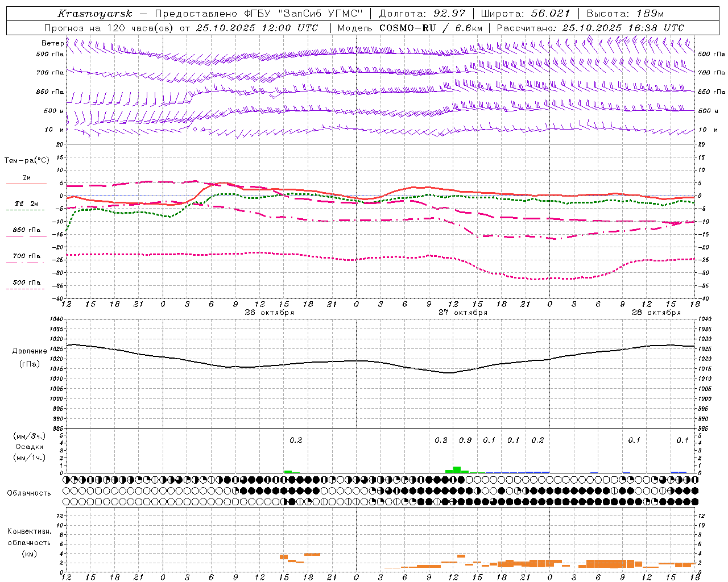Click the 'Высота: 189м' header field
Viewport: 728px width, 582px height.
625,14
